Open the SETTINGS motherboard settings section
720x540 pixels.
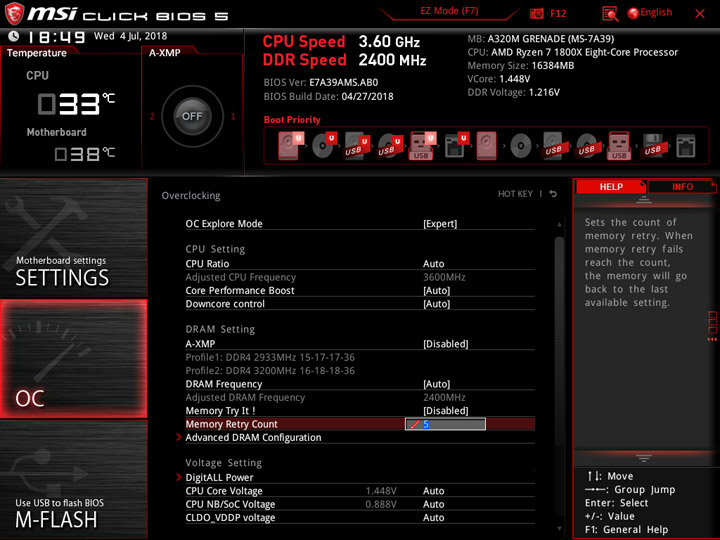click(73, 238)
